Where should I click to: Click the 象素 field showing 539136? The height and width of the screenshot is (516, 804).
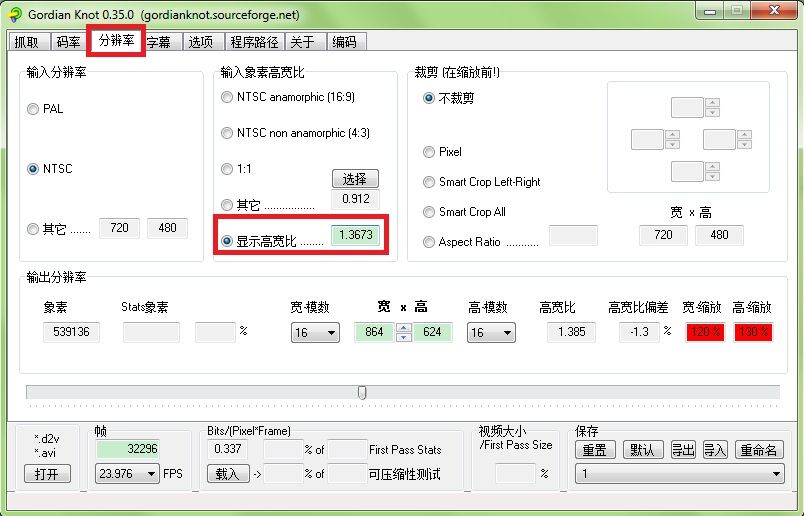pyautogui.click(x=71, y=332)
